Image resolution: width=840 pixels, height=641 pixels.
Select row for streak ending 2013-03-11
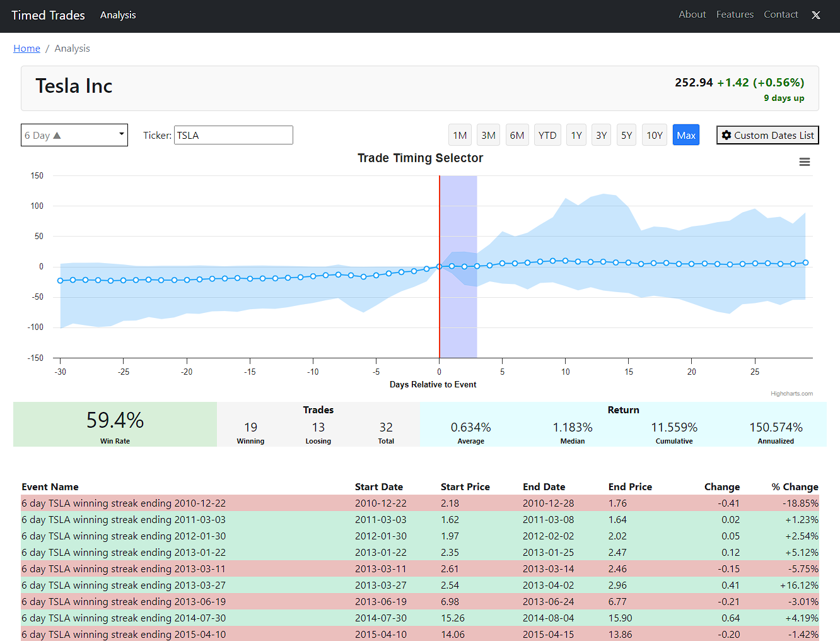[420, 569]
